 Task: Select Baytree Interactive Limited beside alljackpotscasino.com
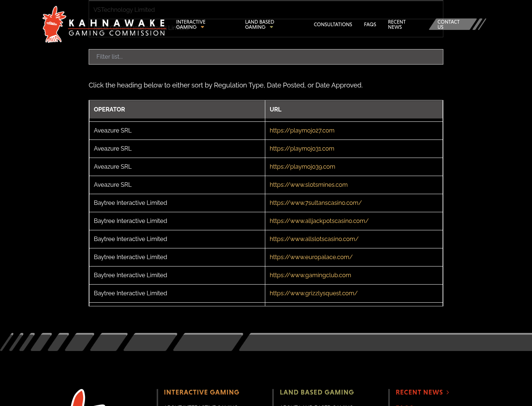[x=177, y=221]
